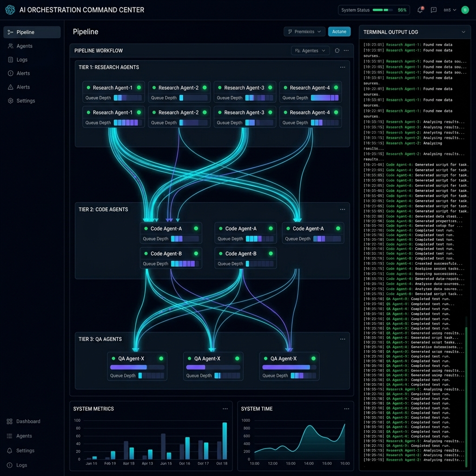Open System Time panel more options
Image resolution: width=476 pixels, height=476 pixels.
(x=346, y=409)
